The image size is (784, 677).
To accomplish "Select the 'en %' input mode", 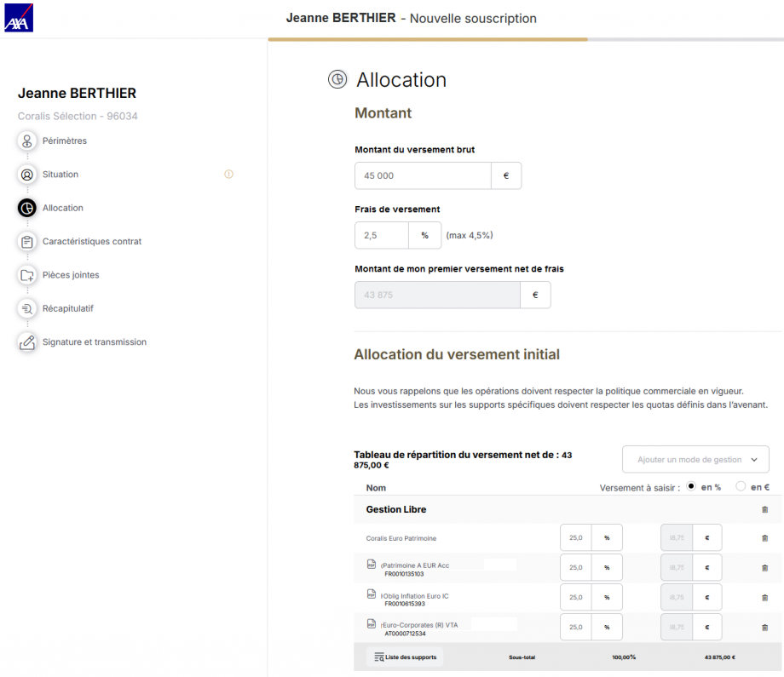I will tap(691, 486).
